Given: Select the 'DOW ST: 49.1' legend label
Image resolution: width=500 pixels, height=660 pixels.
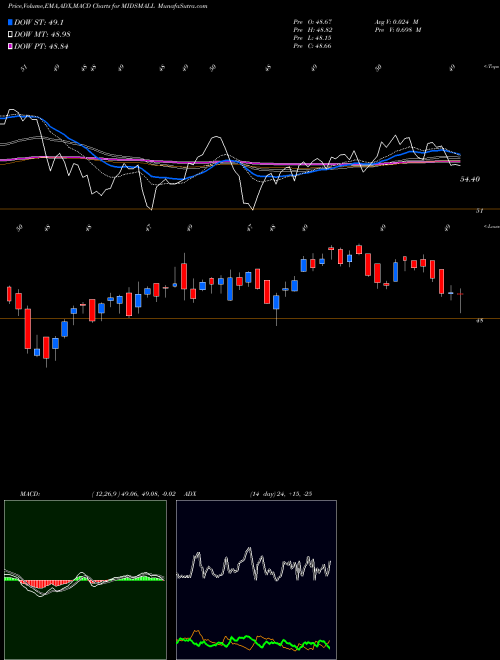Looking at the screenshot, I should [x=39, y=22].
